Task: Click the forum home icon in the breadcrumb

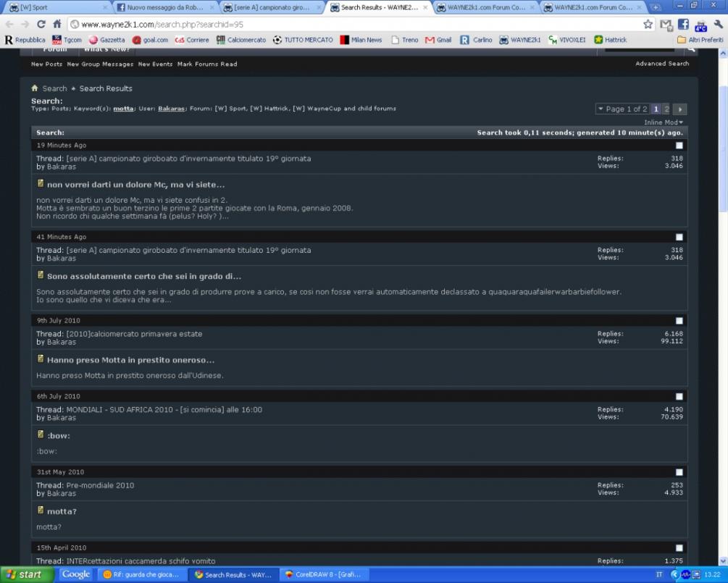Action: (x=35, y=88)
